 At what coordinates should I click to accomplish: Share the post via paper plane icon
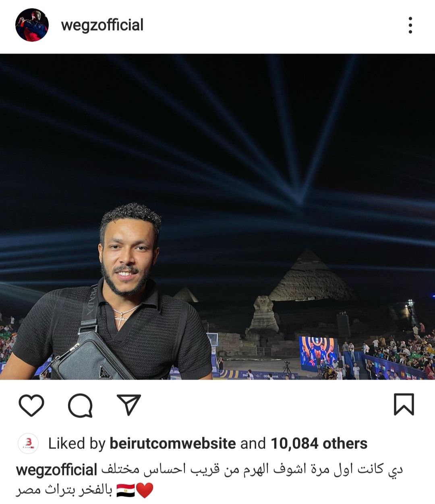click(x=128, y=404)
